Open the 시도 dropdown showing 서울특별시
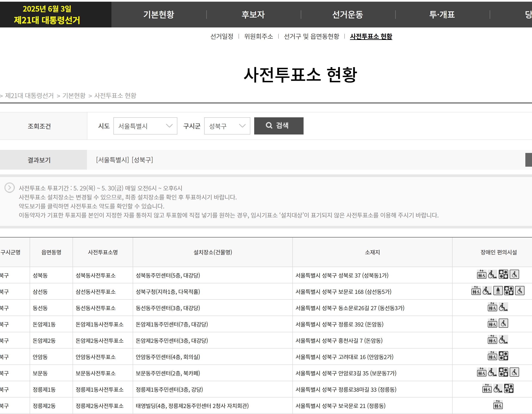 (145, 126)
